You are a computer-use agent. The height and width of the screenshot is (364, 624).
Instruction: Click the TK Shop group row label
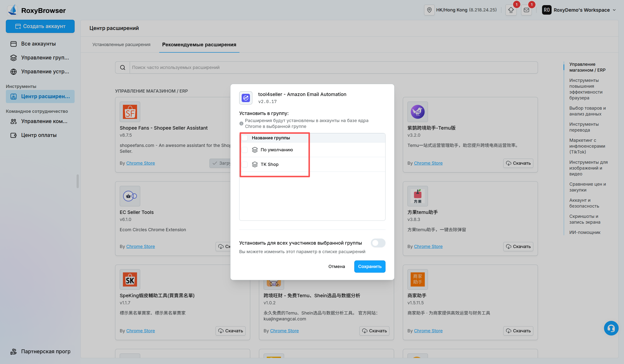pyautogui.click(x=269, y=164)
